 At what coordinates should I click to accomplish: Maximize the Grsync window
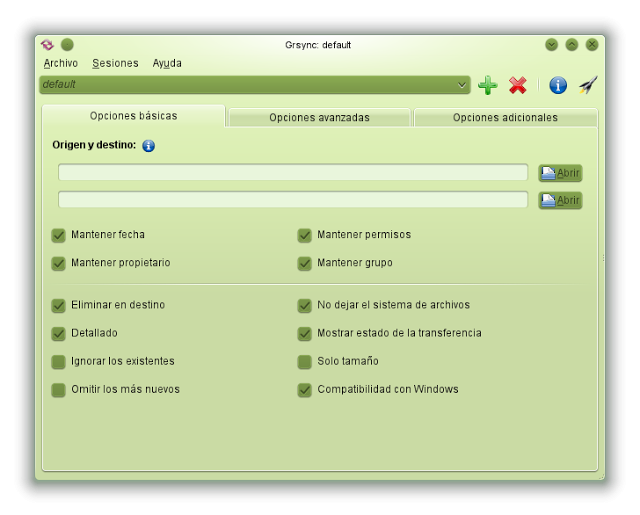point(572,44)
